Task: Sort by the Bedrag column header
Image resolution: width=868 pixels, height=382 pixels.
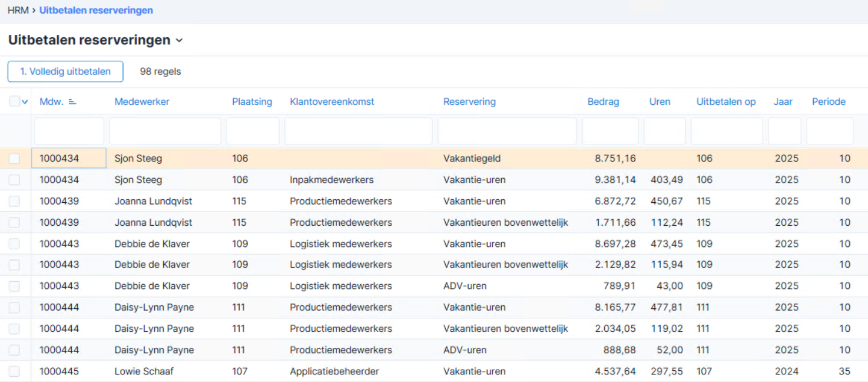Action: [603, 101]
